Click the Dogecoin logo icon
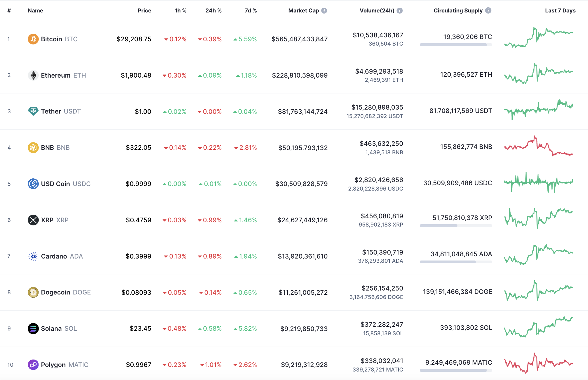The width and height of the screenshot is (588, 380). point(33,292)
